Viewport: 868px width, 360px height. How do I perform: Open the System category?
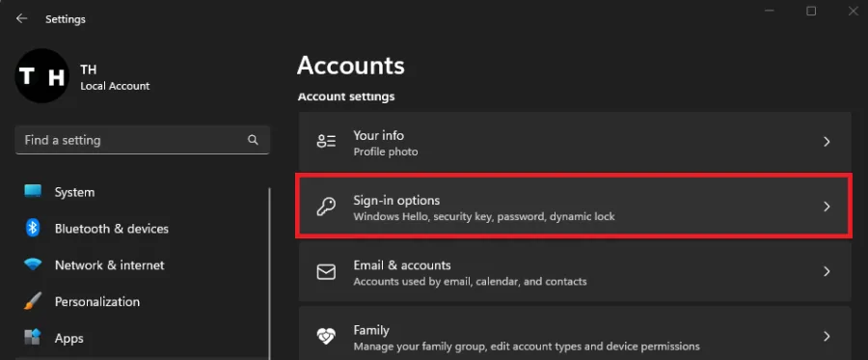click(x=74, y=192)
